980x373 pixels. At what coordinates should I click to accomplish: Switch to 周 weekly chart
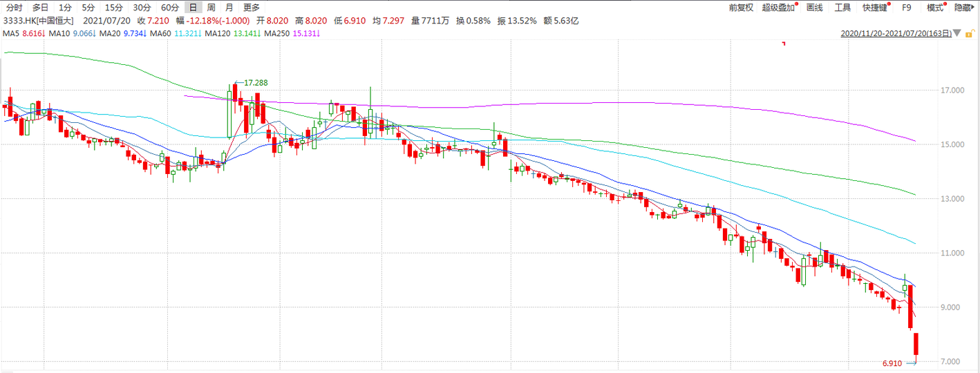(x=211, y=8)
